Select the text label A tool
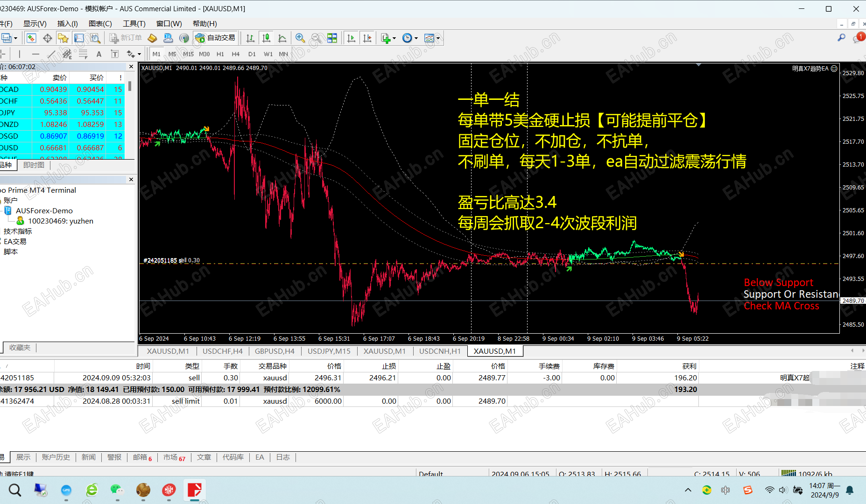The height and width of the screenshot is (504, 866). click(99, 54)
